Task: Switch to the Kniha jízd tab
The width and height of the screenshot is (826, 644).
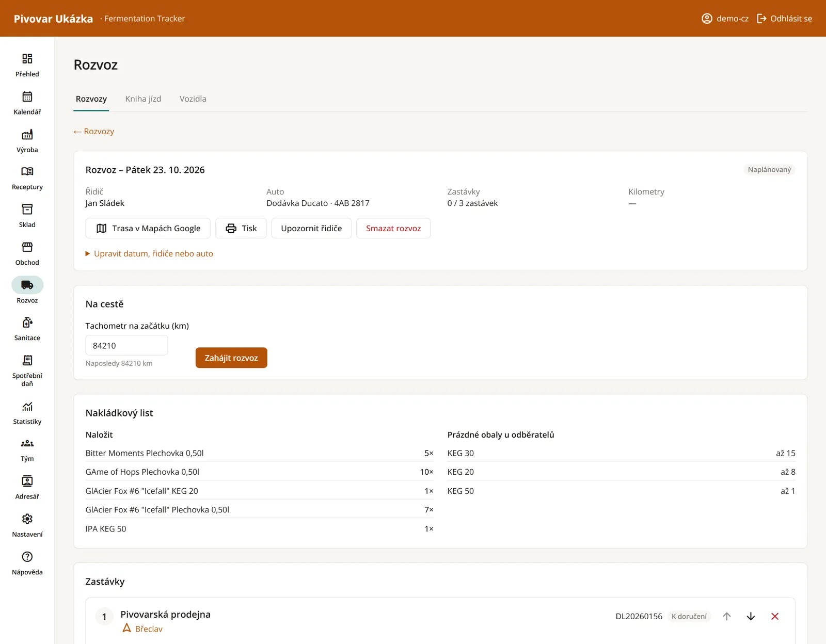Action: pyautogui.click(x=143, y=99)
